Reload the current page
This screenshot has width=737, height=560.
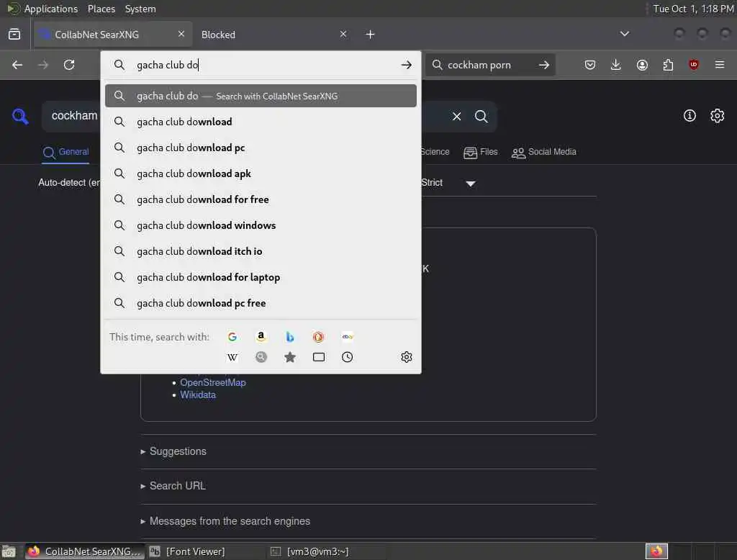click(x=69, y=65)
